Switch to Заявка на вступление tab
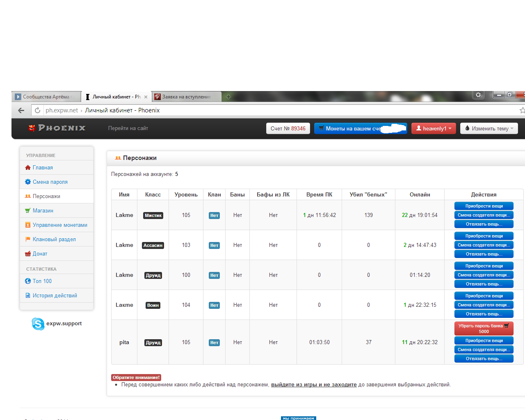Image resolution: width=525 pixels, height=420 pixels. (x=186, y=97)
